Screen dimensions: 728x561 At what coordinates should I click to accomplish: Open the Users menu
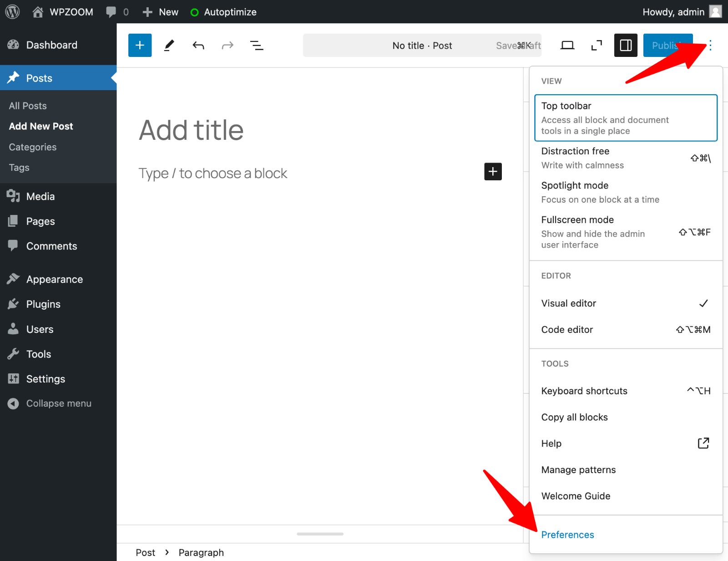[x=58, y=329]
